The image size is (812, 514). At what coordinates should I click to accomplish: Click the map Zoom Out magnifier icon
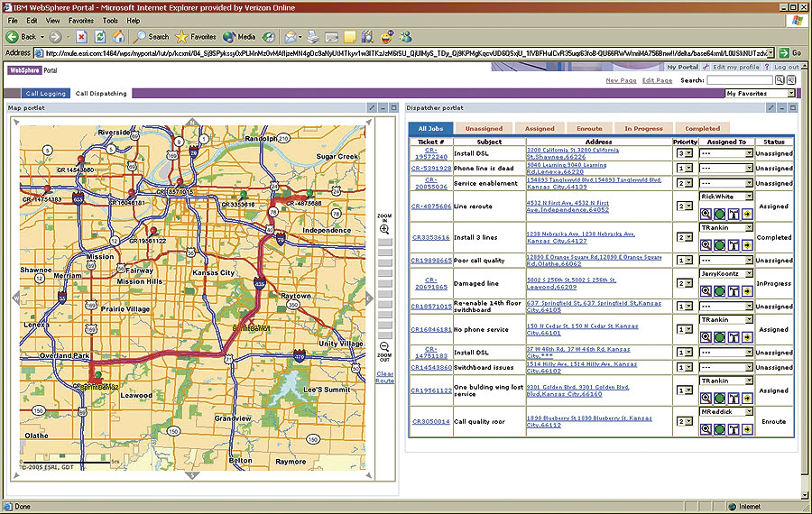(384, 346)
